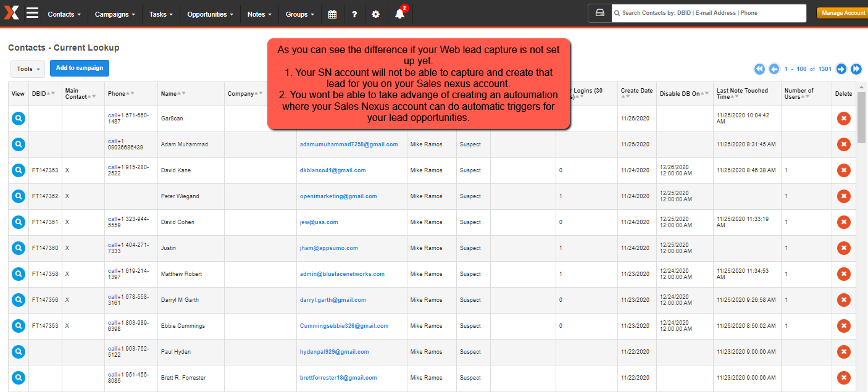View David Kane's contact record
This screenshot has width=868, height=392.
click(19, 170)
